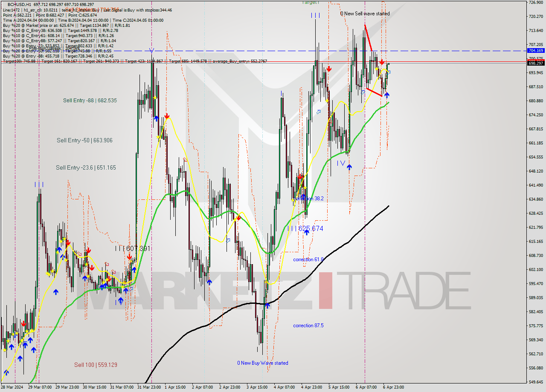Click the '0 New Buy Wave started' annotation
Viewport: 546px width, 392px height.
[263, 363]
